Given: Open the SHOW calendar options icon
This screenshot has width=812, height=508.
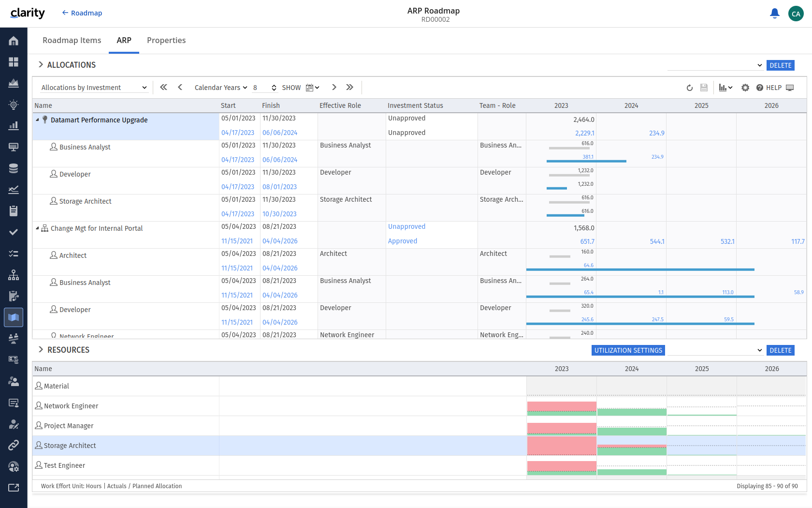Looking at the screenshot, I should click(x=312, y=88).
